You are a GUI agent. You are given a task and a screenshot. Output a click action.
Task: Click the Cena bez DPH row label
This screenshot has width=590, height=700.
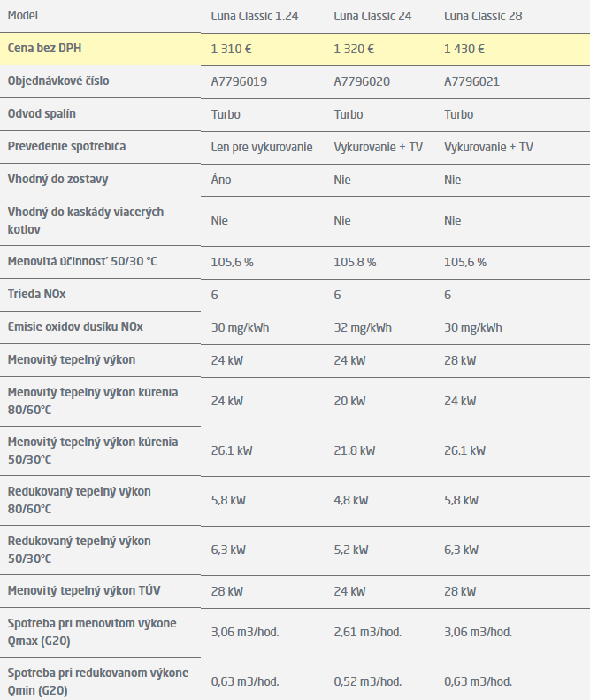50,49
